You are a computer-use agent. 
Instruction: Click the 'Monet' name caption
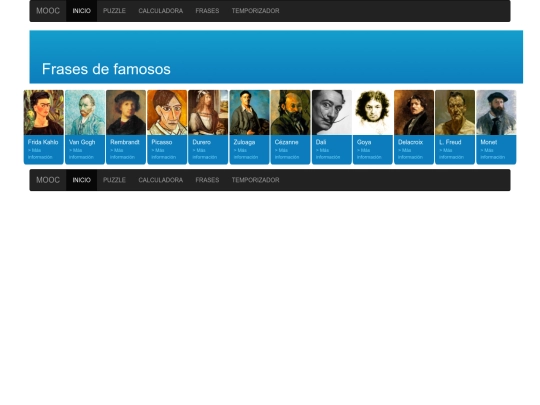(x=489, y=142)
